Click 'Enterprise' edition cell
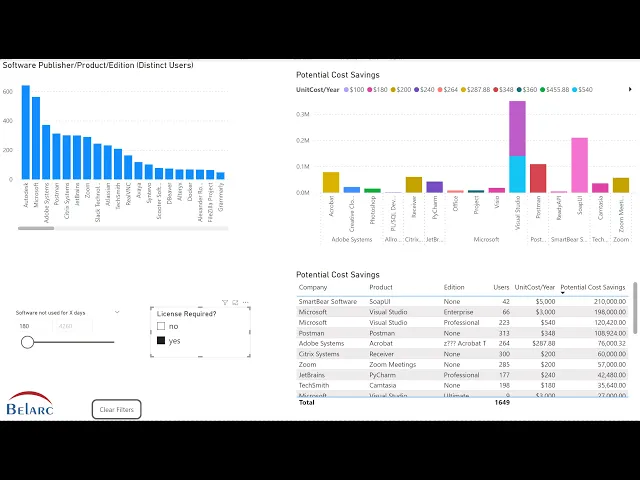Viewport: 640px width, 480px height. coord(458,312)
